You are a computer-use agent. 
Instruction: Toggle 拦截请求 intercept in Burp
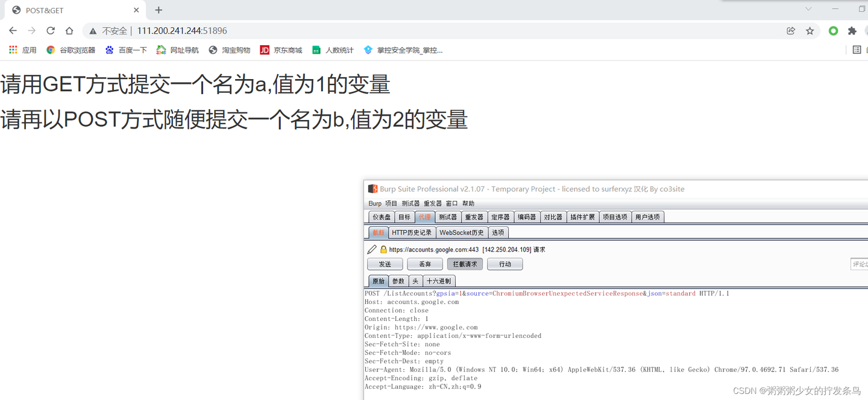[x=464, y=264]
